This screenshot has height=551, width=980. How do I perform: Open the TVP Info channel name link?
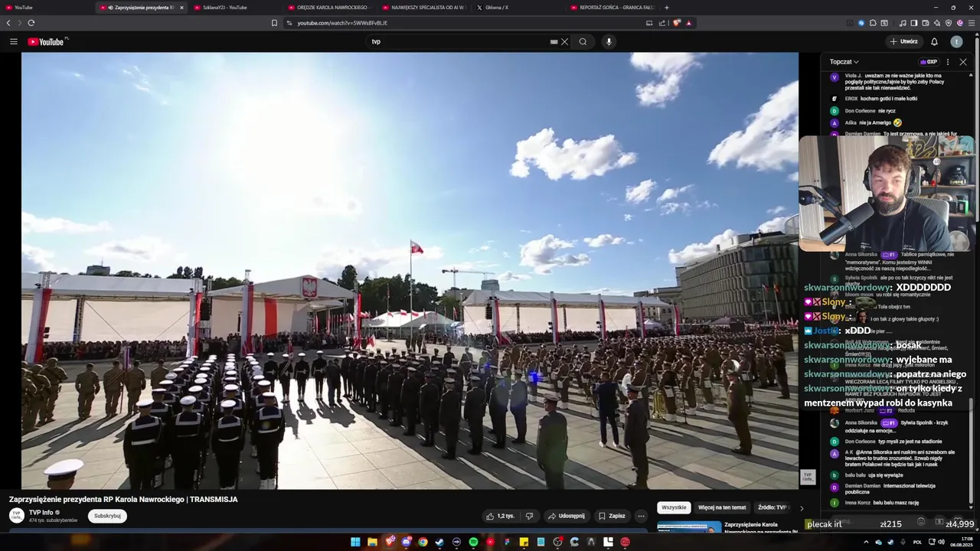(x=41, y=513)
